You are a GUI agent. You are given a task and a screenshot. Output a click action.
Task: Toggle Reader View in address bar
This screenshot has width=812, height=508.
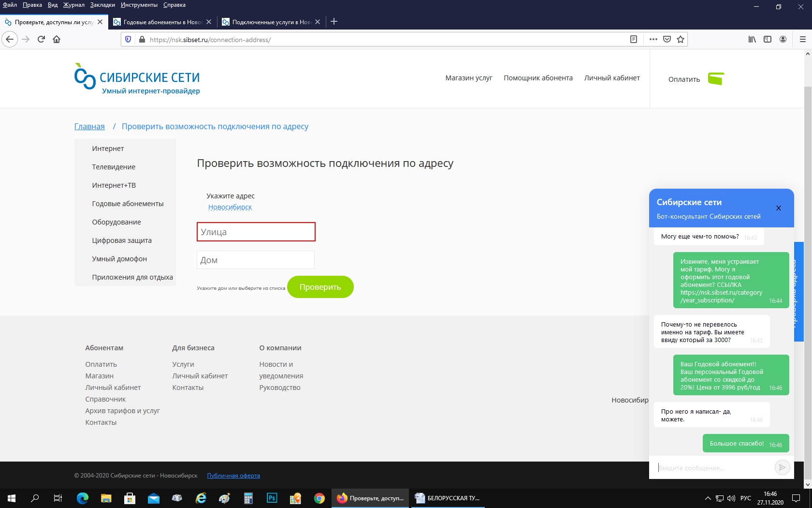(634, 39)
